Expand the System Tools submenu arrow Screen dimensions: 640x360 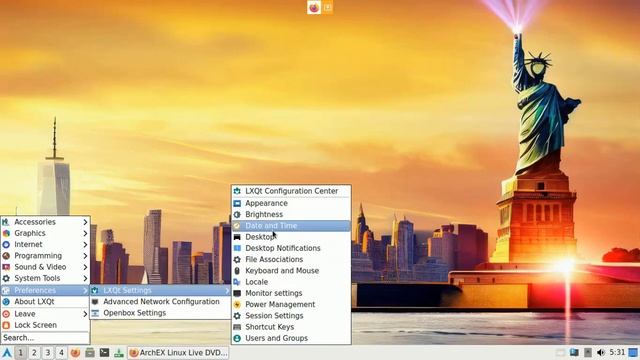point(85,278)
